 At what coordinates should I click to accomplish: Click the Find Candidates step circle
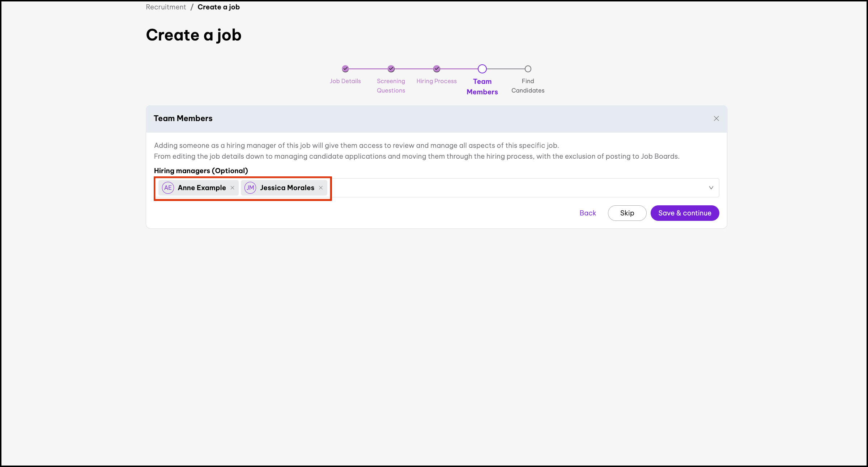[x=528, y=69]
